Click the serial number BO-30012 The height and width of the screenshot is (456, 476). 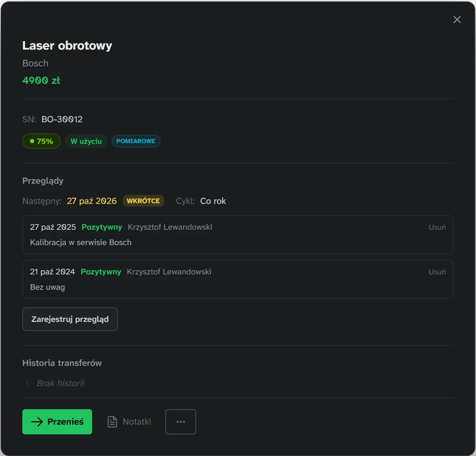click(x=62, y=119)
